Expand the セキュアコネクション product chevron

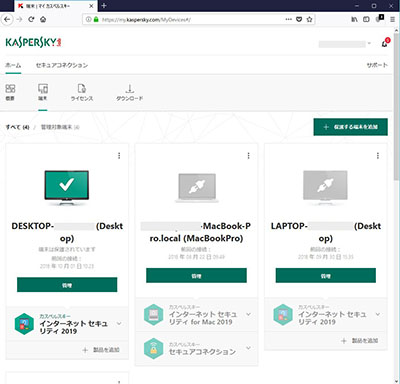click(248, 348)
